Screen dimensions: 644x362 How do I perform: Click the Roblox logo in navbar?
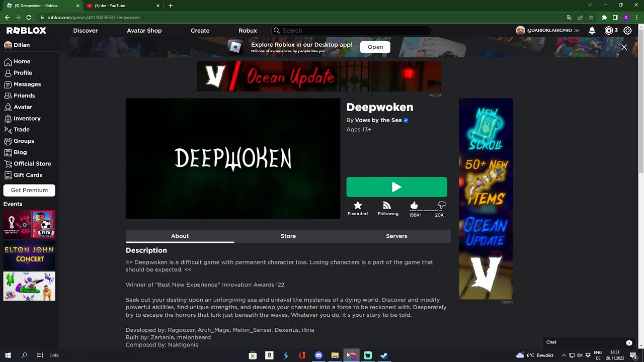[26, 31]
